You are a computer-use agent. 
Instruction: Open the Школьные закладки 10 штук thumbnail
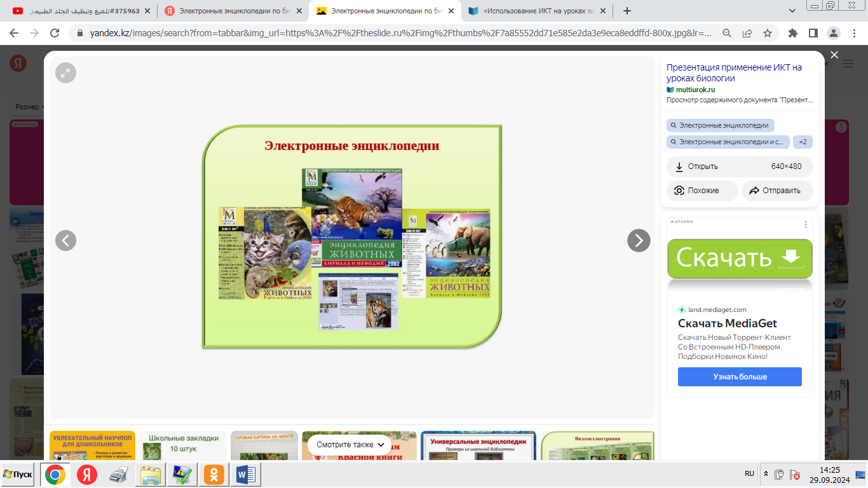(183, 445)
